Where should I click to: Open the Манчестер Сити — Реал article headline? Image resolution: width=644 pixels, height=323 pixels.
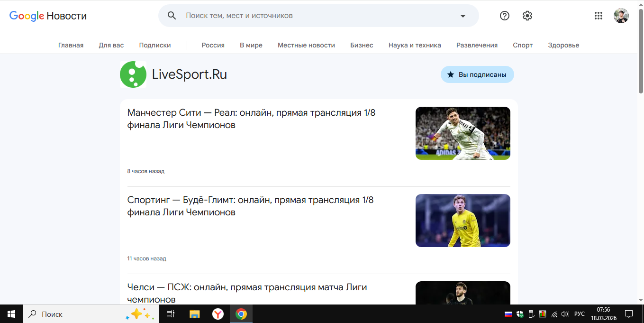pyautogui.click(x=252, y=119)
